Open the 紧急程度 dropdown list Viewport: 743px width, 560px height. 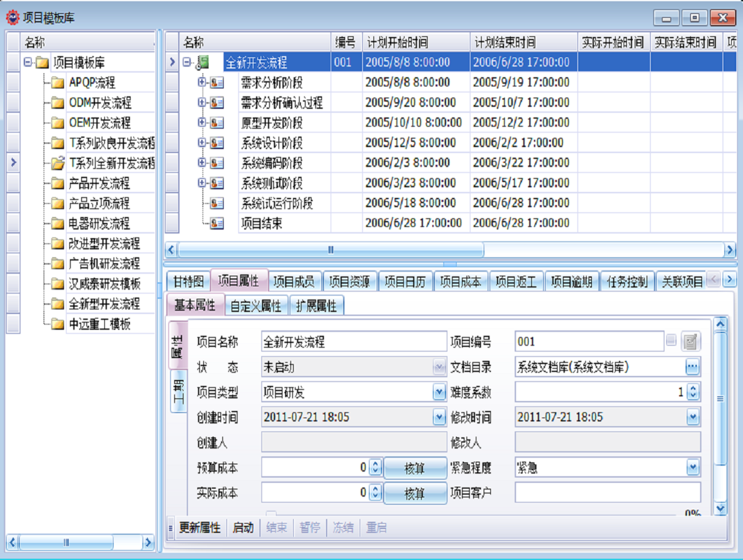coord(692,468)
